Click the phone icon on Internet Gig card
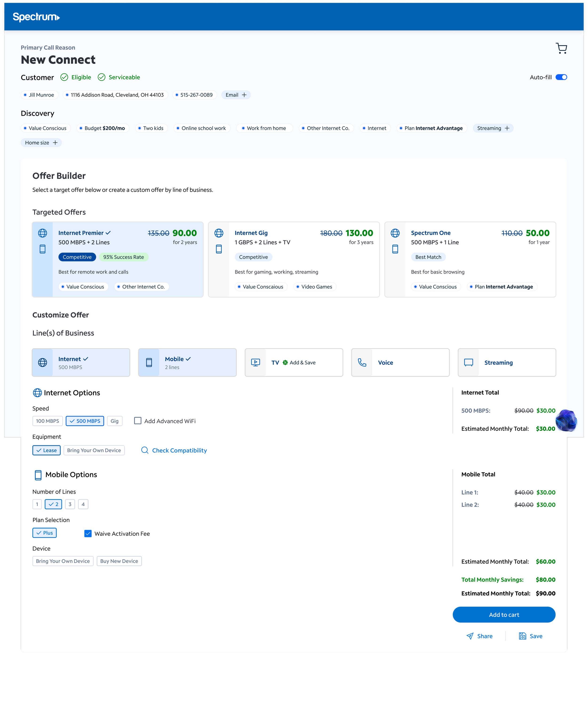588x708 pixels. (219, 249)
